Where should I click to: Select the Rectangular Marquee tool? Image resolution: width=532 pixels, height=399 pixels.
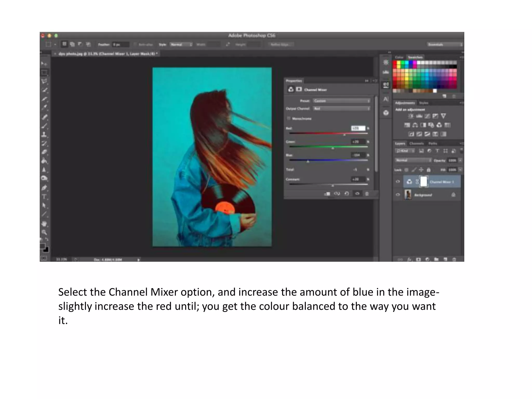(x=44, y=72)
